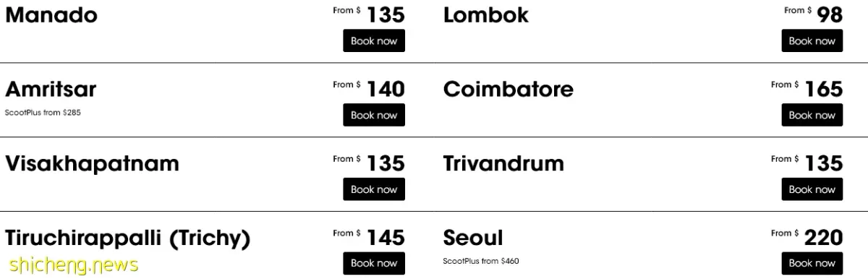Select the Seoul destination title
This screenshot has width=868, height=279.
[x=473, y=238]
